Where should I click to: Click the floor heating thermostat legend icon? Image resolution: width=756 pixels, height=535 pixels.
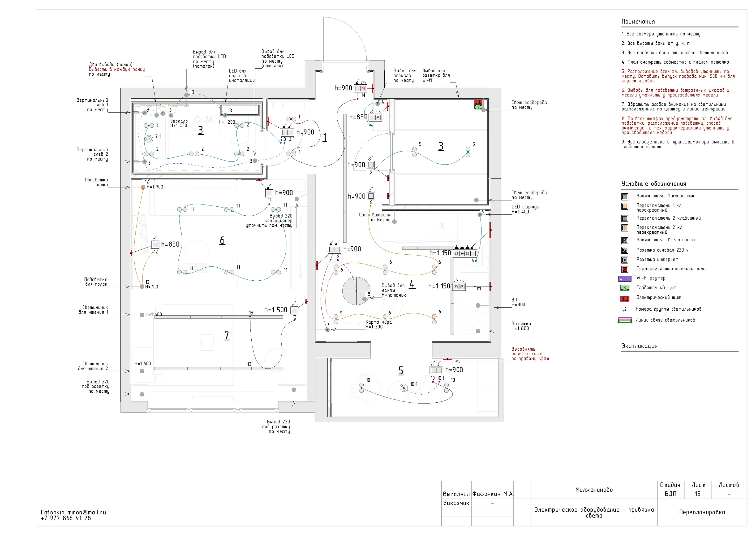pyautogui.click(x=625, y=269)
